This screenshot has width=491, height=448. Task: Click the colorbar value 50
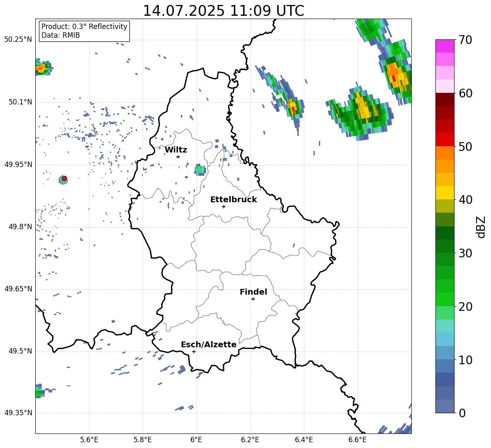point(465,146)
